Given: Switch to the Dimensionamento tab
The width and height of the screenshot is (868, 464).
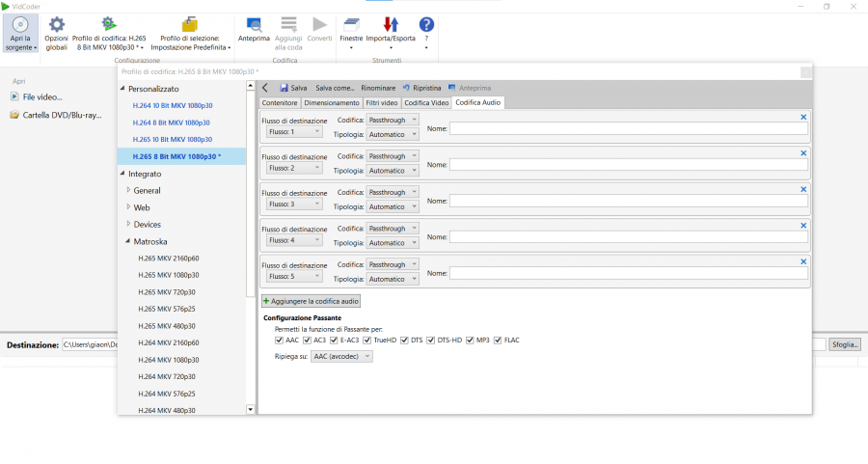Looking at the screenshot, I should (332, 103).
